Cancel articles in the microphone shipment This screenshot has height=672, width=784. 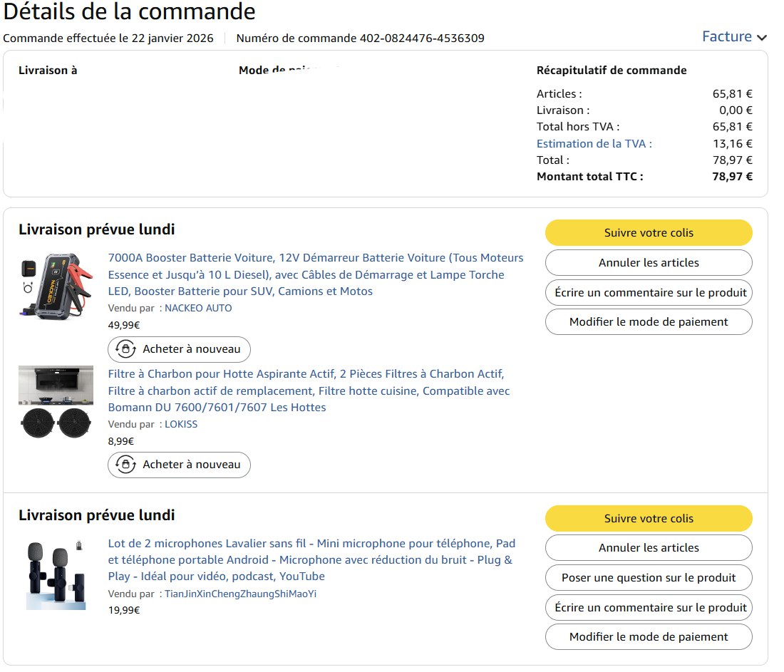click(649, 548)
